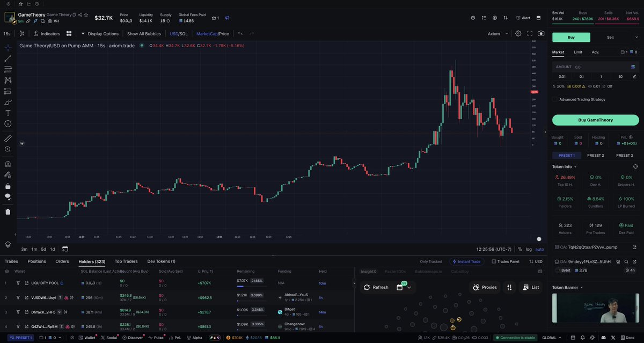This screenshot has width=644, height=343.
Task: Switch to the Limit order tab
Action: pos(577,52)
